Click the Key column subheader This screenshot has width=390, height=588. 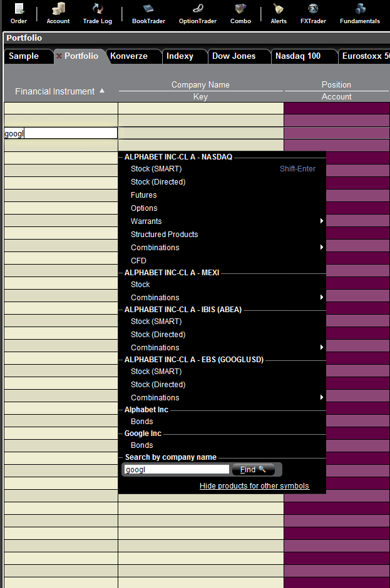200,97
